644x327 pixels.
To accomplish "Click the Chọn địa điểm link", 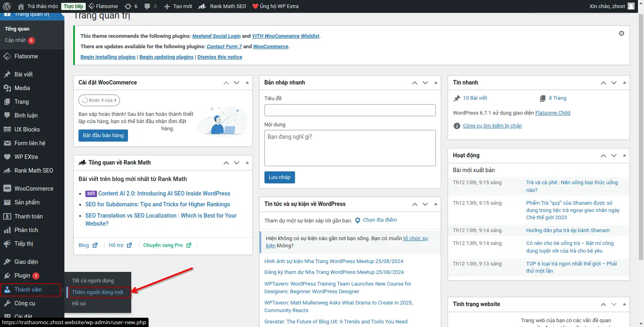I will (x=380, y=220).
